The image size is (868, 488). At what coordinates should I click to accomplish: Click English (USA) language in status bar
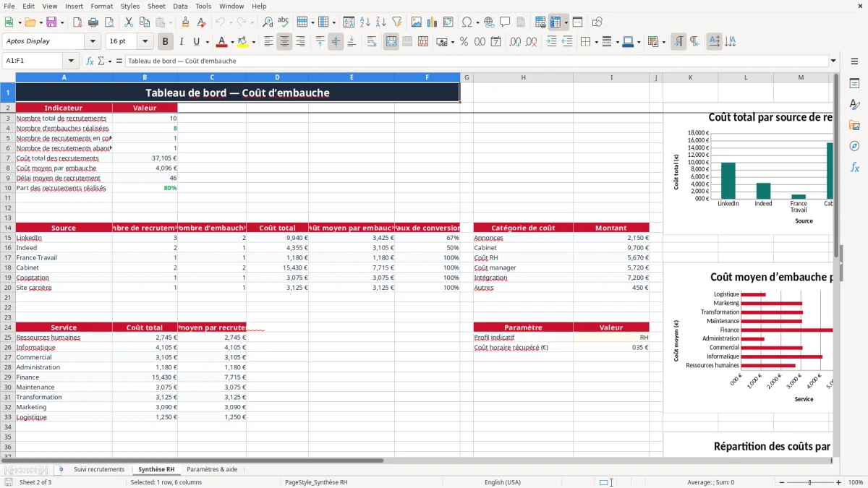[503, 482]
